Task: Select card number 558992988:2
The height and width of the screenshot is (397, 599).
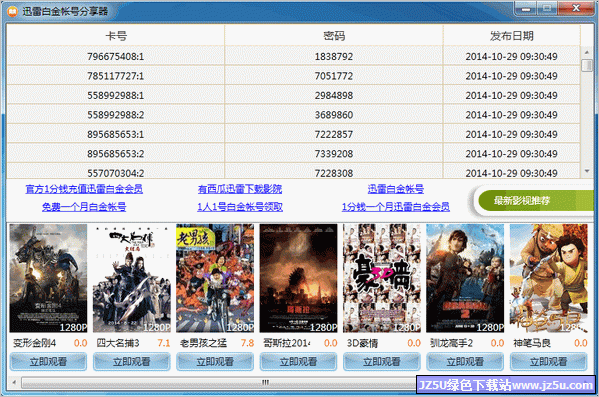Action: click(x=116, y=115)
